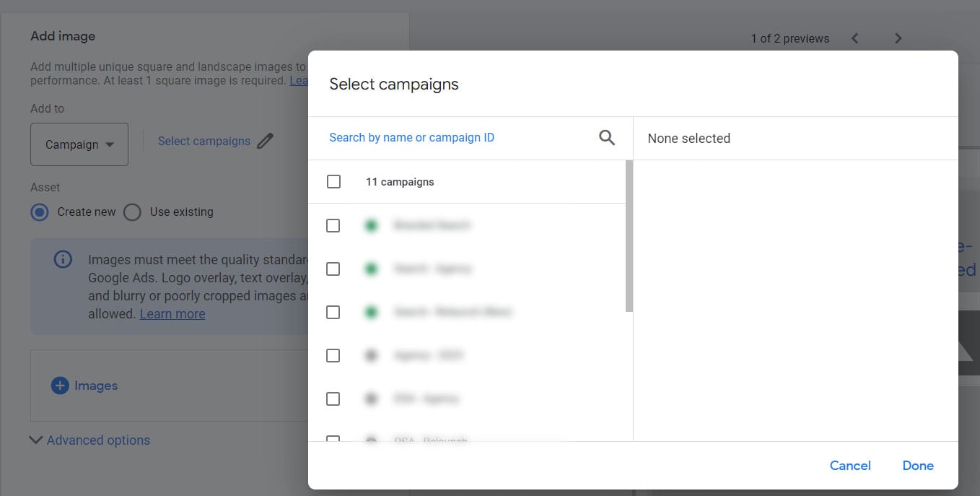This screenshot has height=496, width=980.
Task: Go to the next ad preview arrow
Action: pyautogui.click(x=898, y=38)
